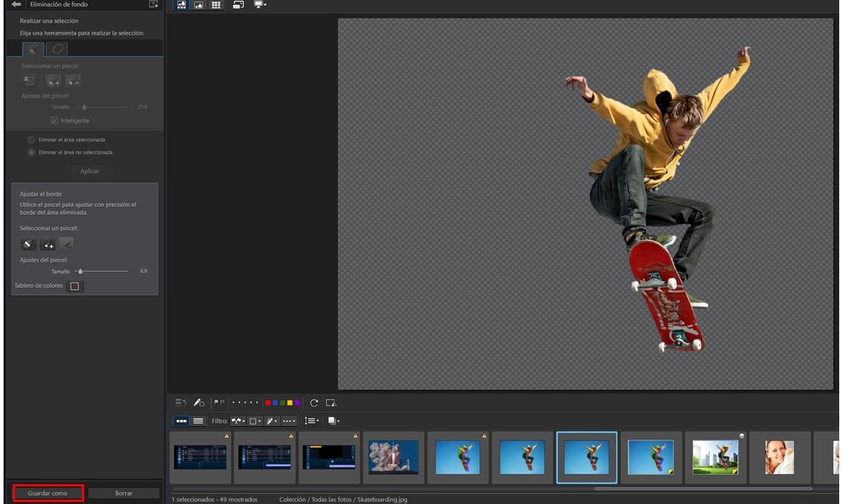
Task: Open the rating dots filter dropdown
Action: point(289,421)
